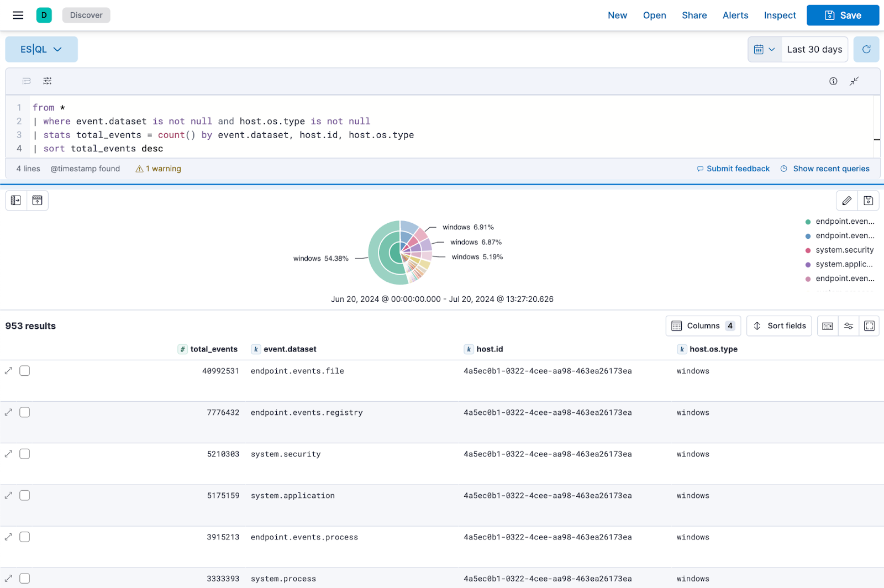The image size is (884, 588).
Task: Open ES|QL documentation info icon
Action: (833, 81)
